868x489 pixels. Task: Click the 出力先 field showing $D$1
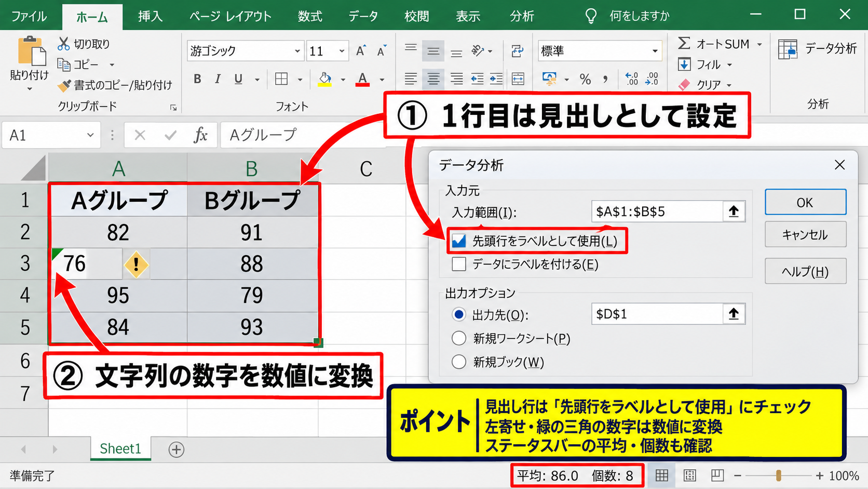point(657,314)
